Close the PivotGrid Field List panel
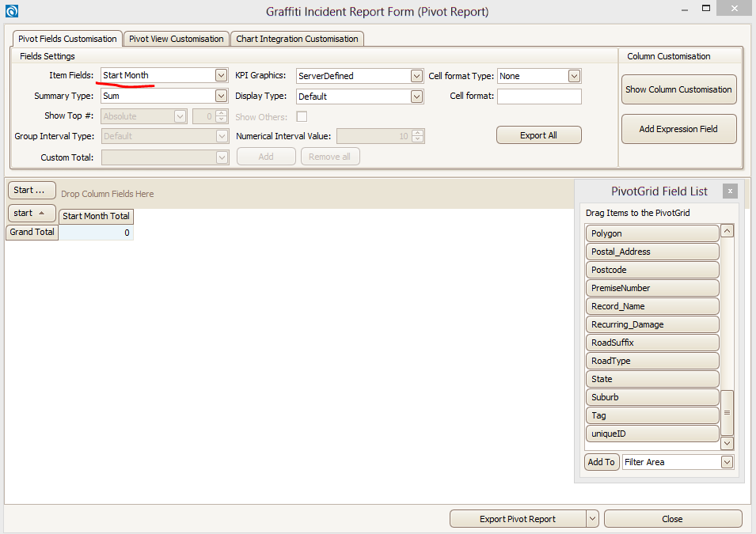Screen dimensions: 756x534 [730, 191]
